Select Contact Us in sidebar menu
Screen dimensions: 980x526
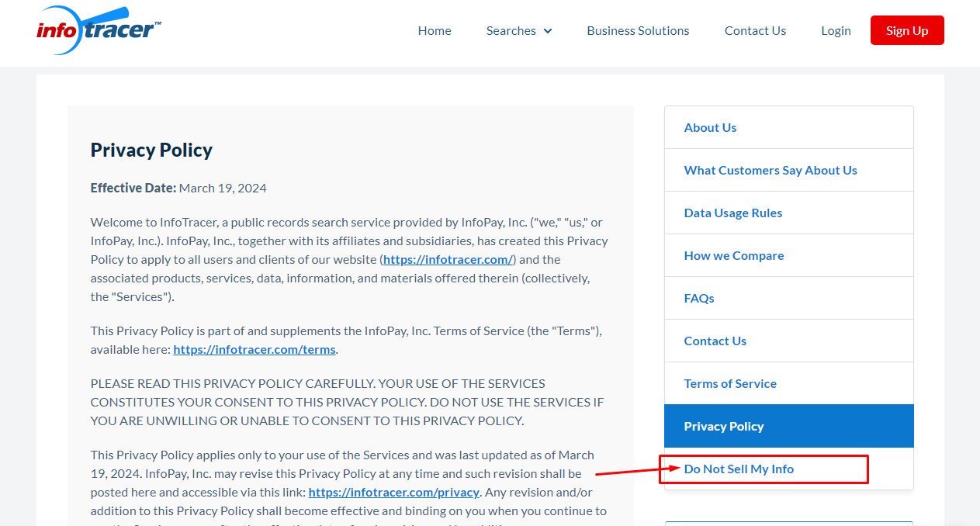click(x=789, y=341)
